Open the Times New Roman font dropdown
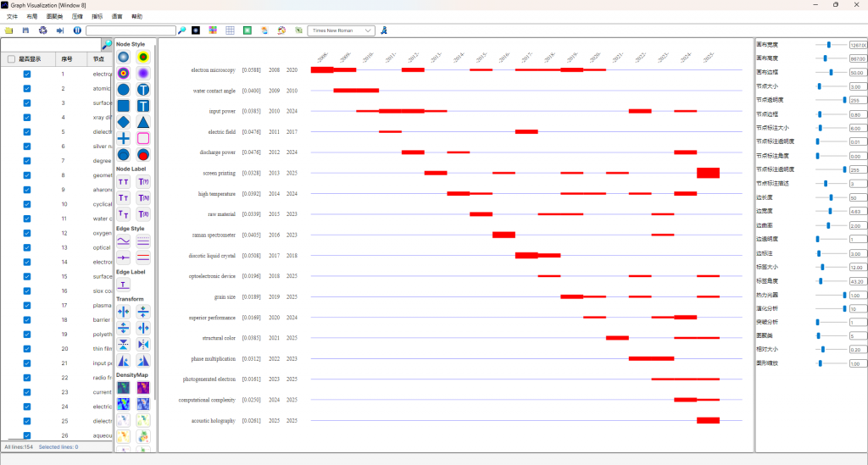Image resolution: width=868 pixels, height=465 pixels. click(x=341, y=30)
